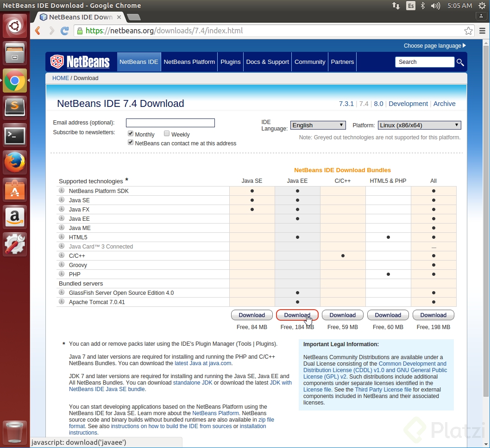Launch Sublime Text from the dock

tap(15, 108)
